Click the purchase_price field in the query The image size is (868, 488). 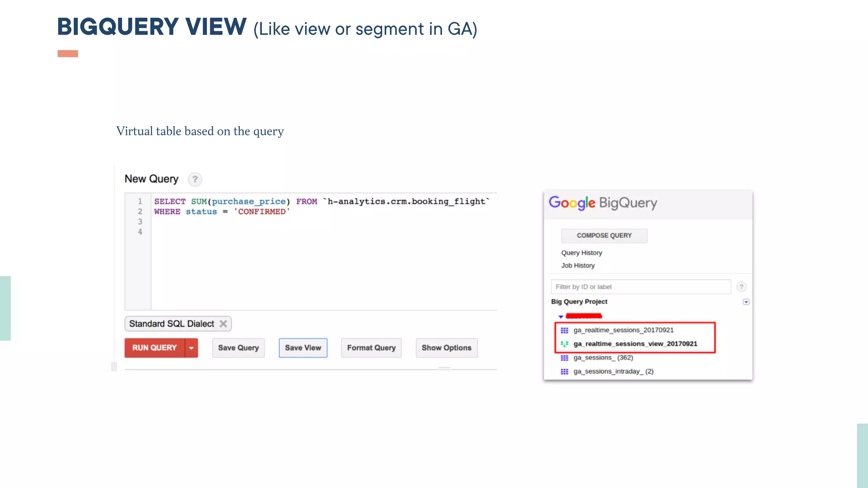(x=249, y=202)
